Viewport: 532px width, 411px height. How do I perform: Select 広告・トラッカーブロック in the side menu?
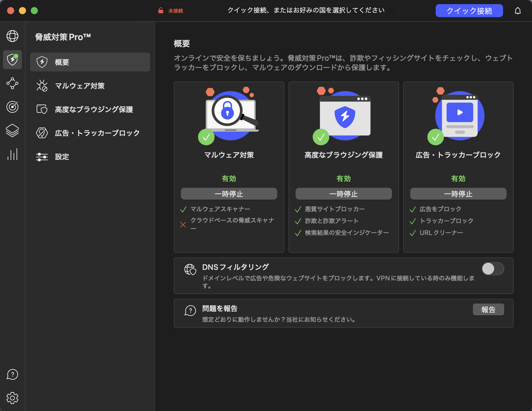coord(90,133)
